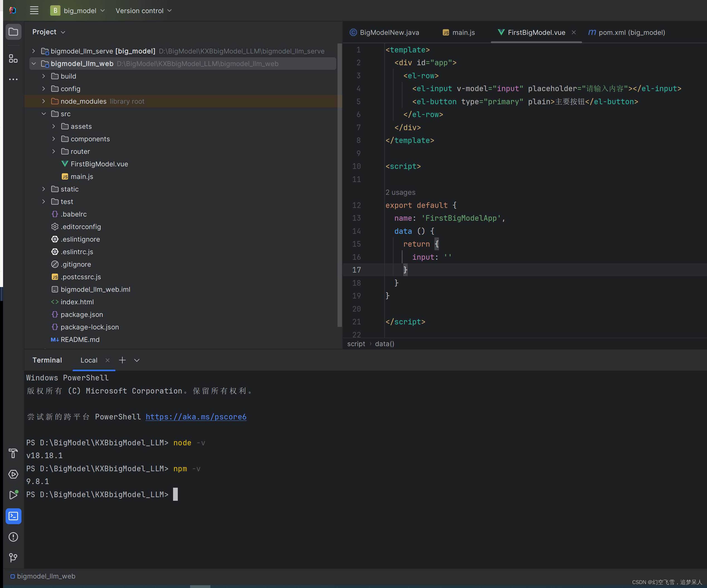Screen dimensions: 707x588
Task: Click the 'export default {' code line
Action: click(421, 205)
